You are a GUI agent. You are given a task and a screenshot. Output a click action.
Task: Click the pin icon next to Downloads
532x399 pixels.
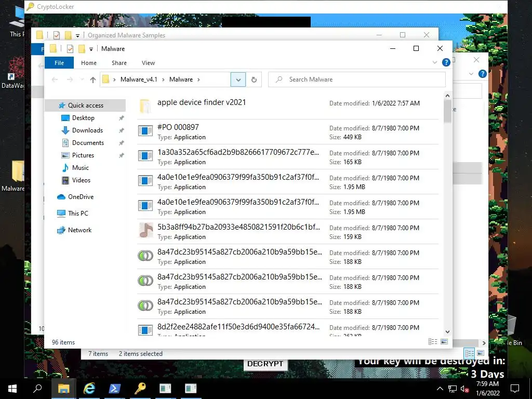[x=121, y=130]
